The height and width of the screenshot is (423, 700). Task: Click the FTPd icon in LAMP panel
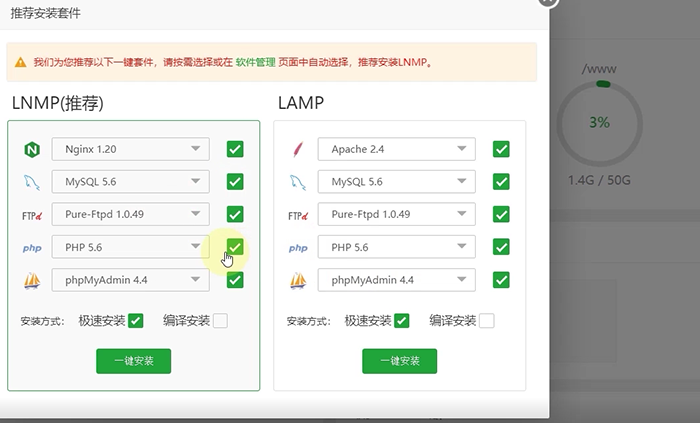pyautogui.click(x=298, y=216)
